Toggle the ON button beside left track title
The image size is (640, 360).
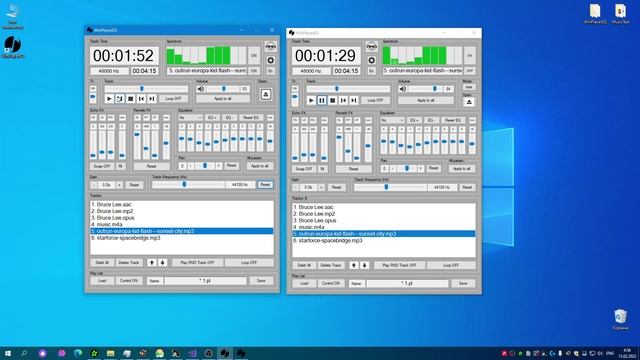[x=254, y=71]
